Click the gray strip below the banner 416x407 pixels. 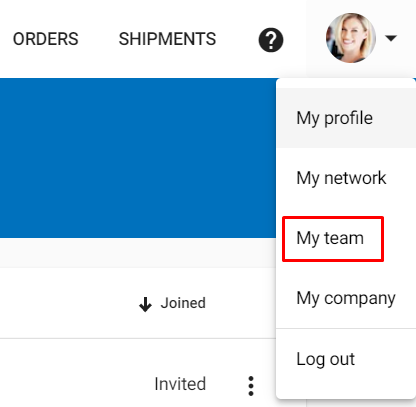click(x=138, y=252)
